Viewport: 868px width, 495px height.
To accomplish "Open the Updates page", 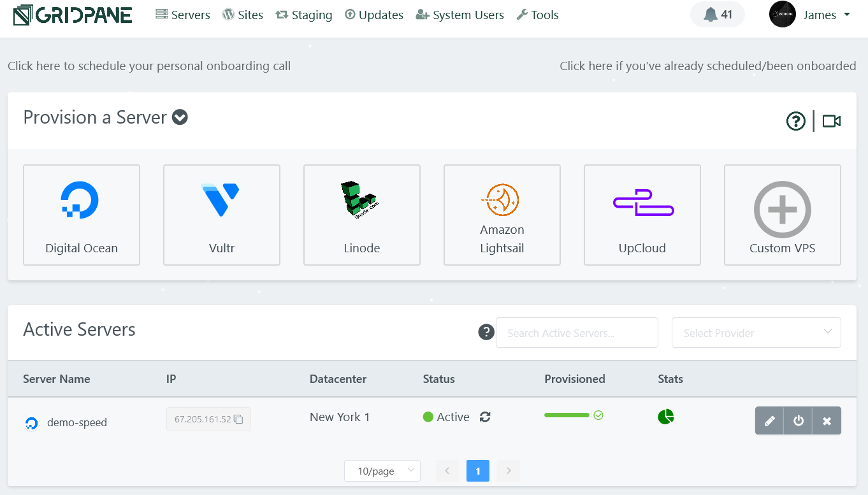I will 374,15.
